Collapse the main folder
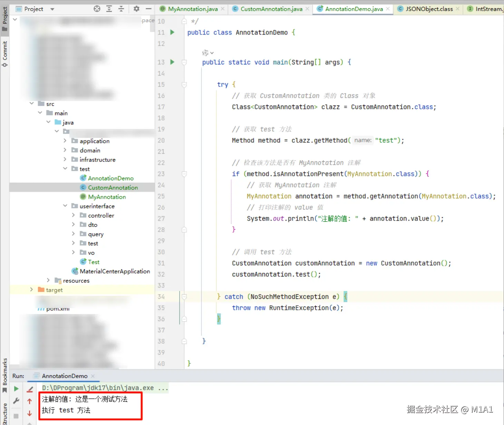This screenshot has width=504, height=425. coord(40,113)
